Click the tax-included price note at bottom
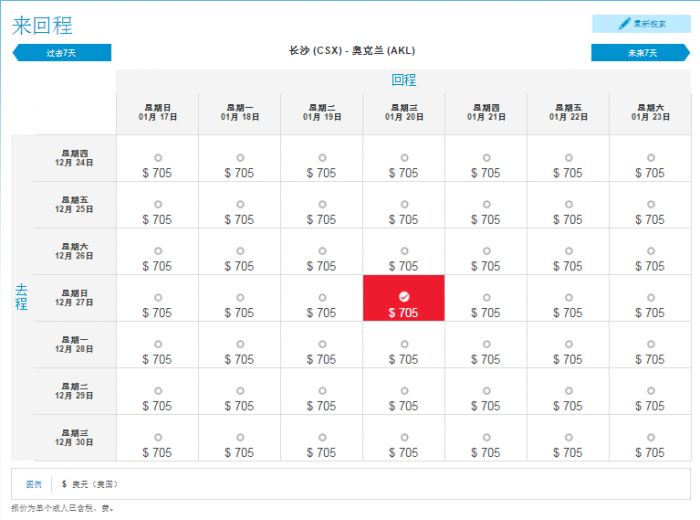 click(62, 508)
